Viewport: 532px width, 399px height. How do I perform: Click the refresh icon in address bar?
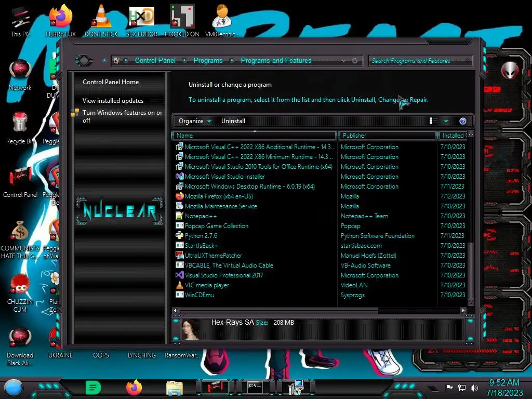355,61
